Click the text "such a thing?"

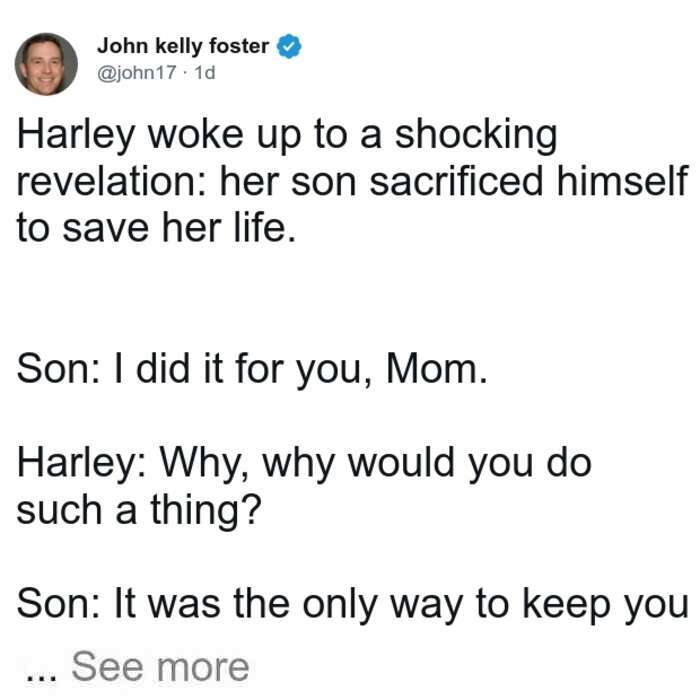139,510
